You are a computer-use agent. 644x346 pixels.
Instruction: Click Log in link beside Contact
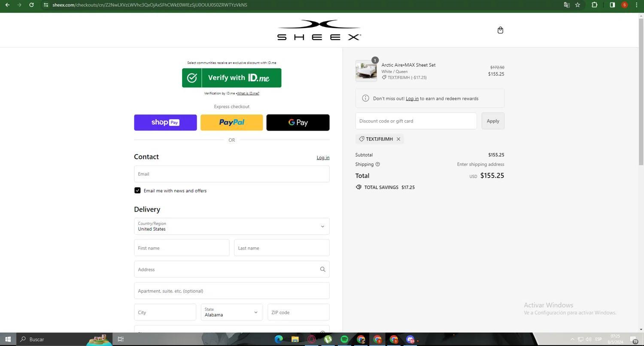click(323, 158)
